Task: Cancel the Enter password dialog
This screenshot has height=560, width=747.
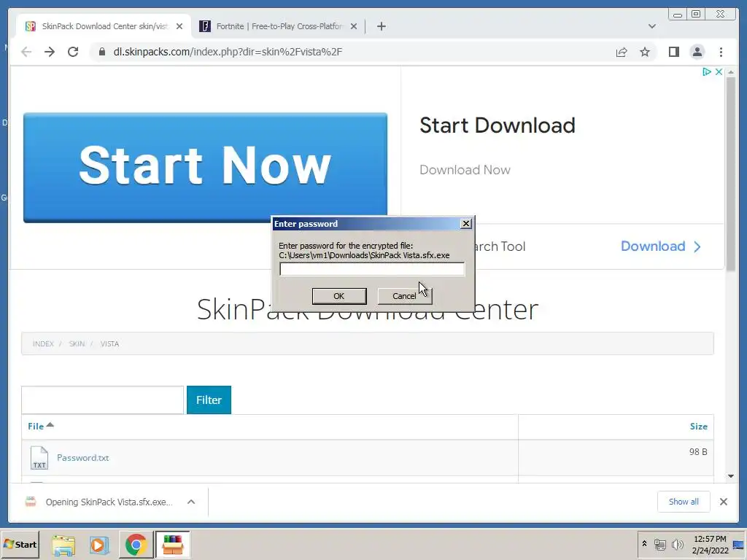Action: (404, 296)
